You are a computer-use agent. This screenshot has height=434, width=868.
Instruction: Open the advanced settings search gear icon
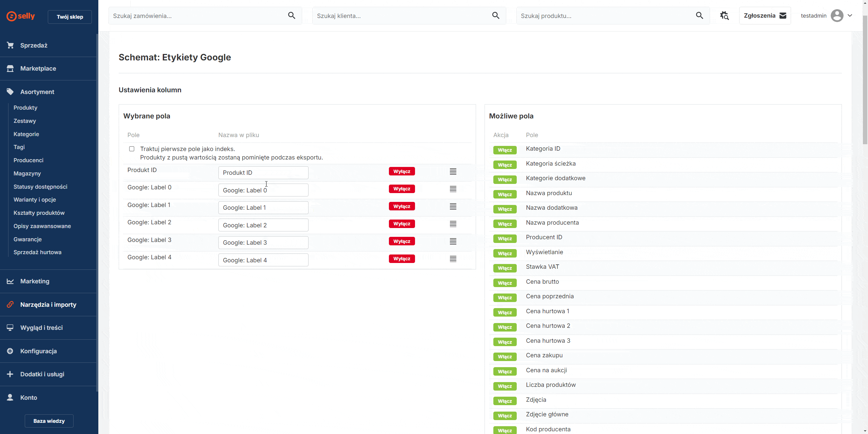tap(724, 16)
